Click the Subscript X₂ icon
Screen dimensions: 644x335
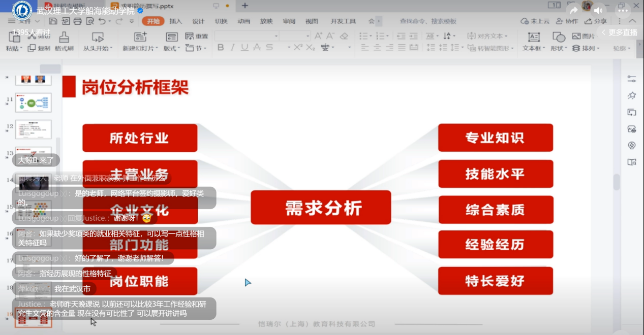(x=310, y=48)
